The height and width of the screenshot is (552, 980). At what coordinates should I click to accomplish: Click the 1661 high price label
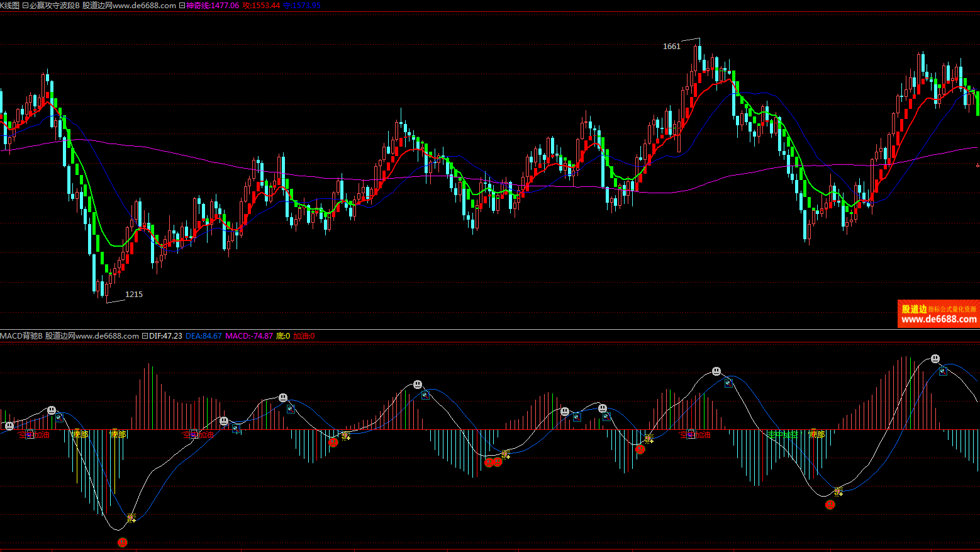point(671,47)
